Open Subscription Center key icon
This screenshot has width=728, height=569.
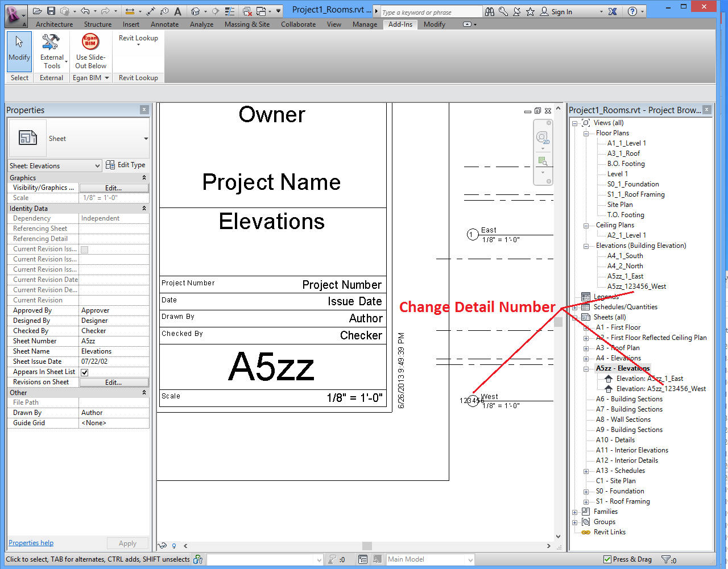click(x=503, y=11)
